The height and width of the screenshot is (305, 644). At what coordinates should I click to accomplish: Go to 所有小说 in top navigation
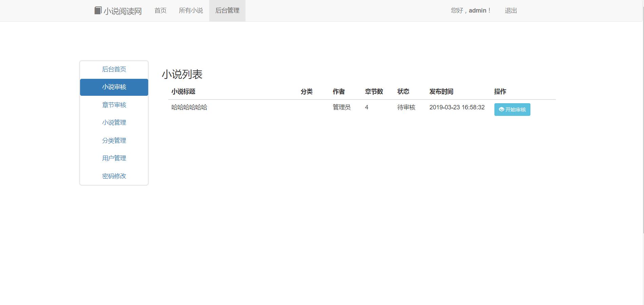[x=191, y=11]
